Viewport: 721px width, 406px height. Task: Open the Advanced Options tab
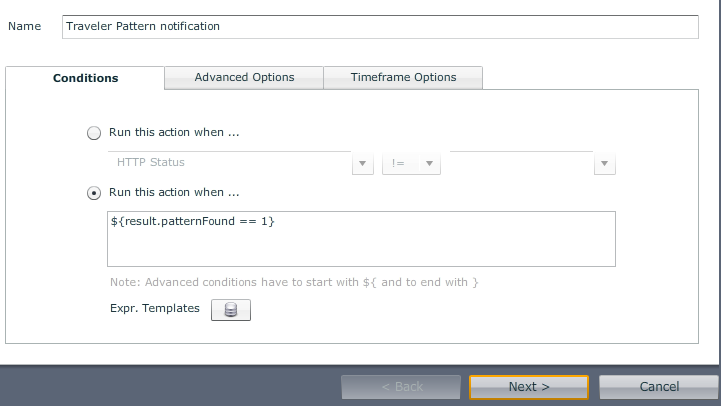coord(244,77)
